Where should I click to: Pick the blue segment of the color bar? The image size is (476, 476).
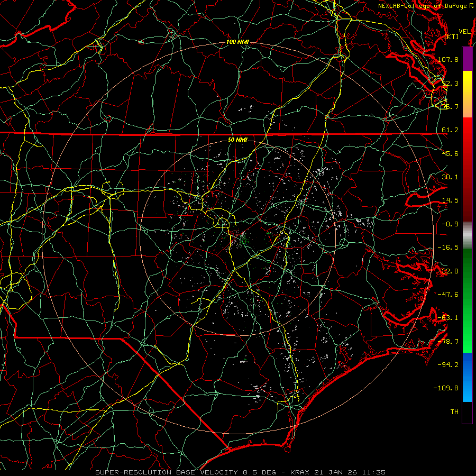coord(467,377)
